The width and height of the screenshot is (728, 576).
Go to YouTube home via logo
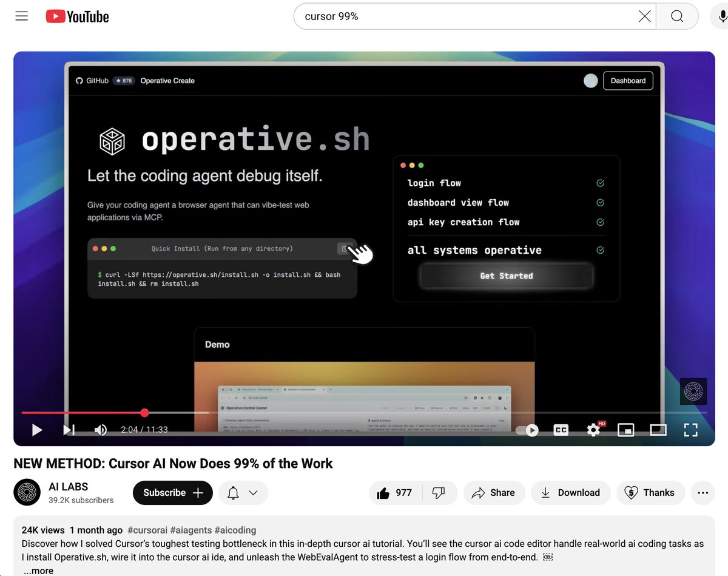78,16
